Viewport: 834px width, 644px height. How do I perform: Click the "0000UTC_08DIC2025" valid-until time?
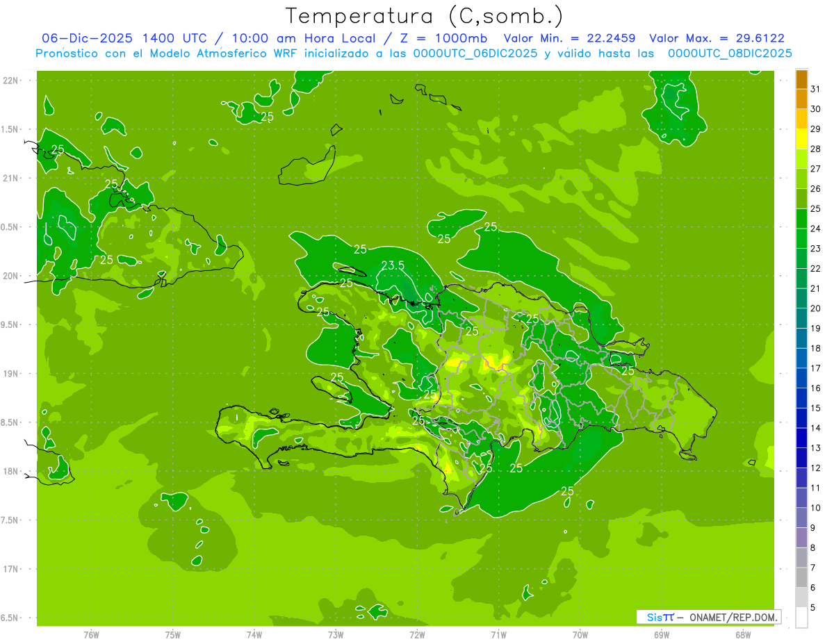pos(730,53)
